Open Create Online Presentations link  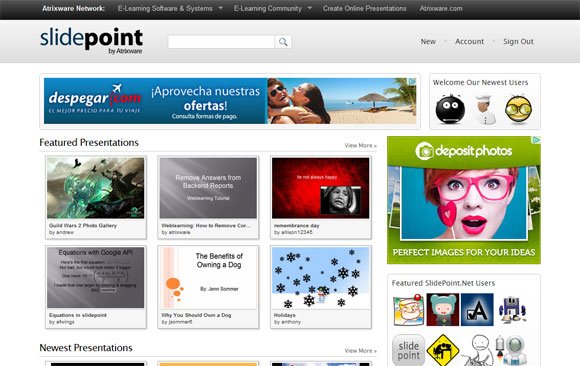pos(364,8)
